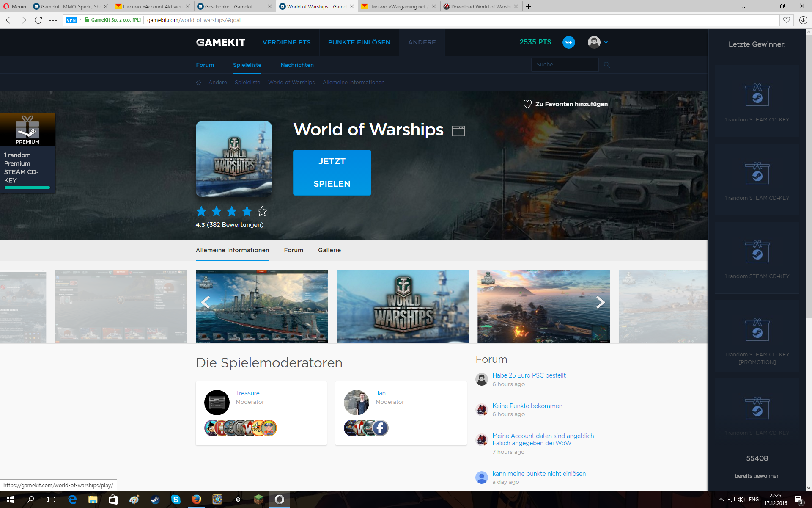
Task: Open the taskbar volume control
Action: (741, 500)
